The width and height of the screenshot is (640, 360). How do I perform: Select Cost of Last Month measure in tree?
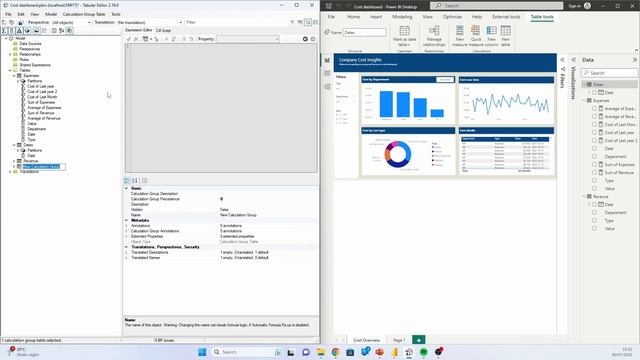42,97
